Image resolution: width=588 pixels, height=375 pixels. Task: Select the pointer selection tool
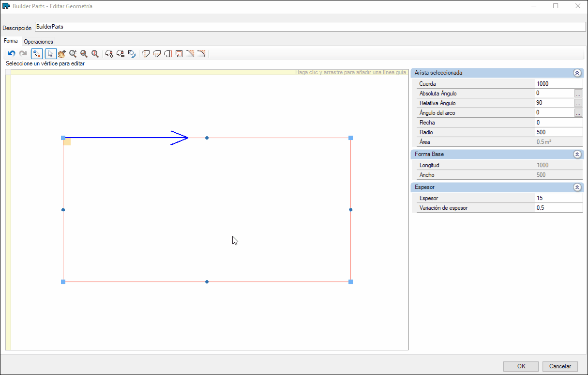coord(51,54)
